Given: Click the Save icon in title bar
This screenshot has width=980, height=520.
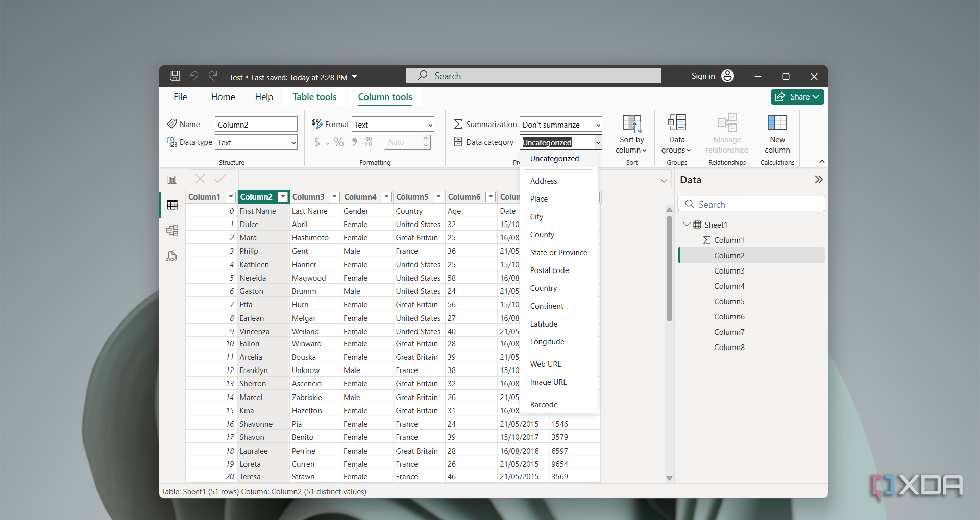Looking at the screenshot, I should point(175,76).
